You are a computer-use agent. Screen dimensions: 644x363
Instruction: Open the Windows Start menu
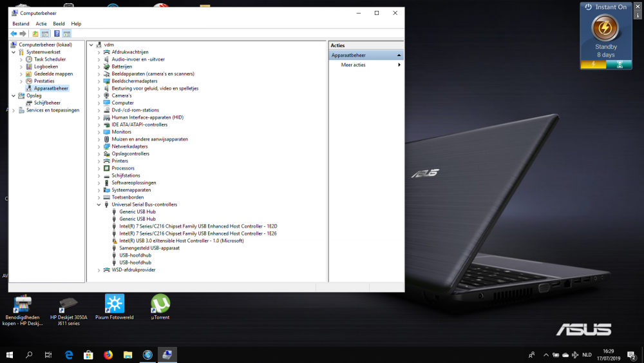tap(10, 355)
